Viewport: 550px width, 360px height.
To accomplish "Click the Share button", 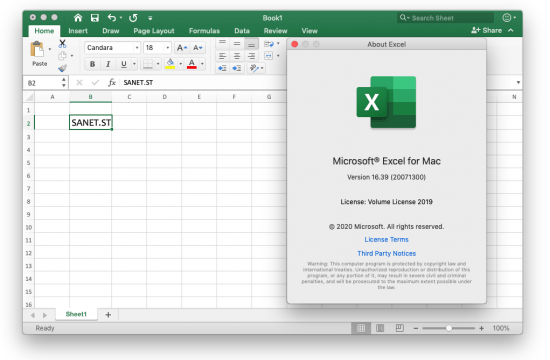I will 486,31.
